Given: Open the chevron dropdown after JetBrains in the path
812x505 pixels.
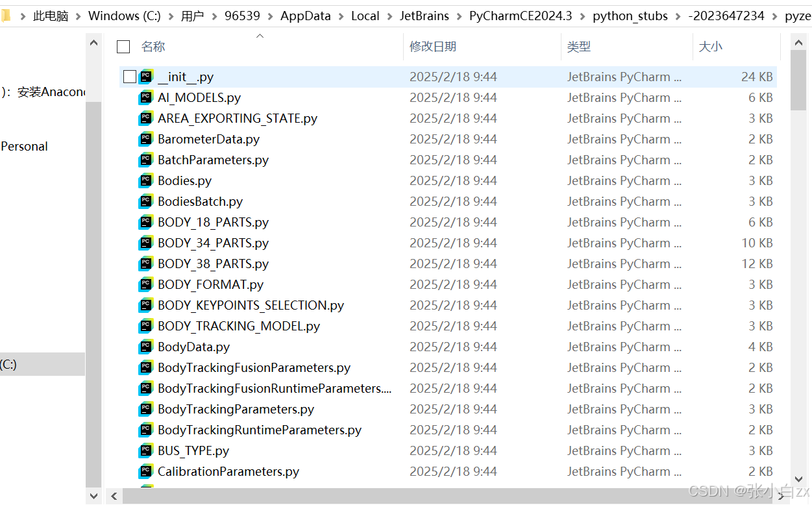Looking at the screenshot, I should [x=458, y=16].
